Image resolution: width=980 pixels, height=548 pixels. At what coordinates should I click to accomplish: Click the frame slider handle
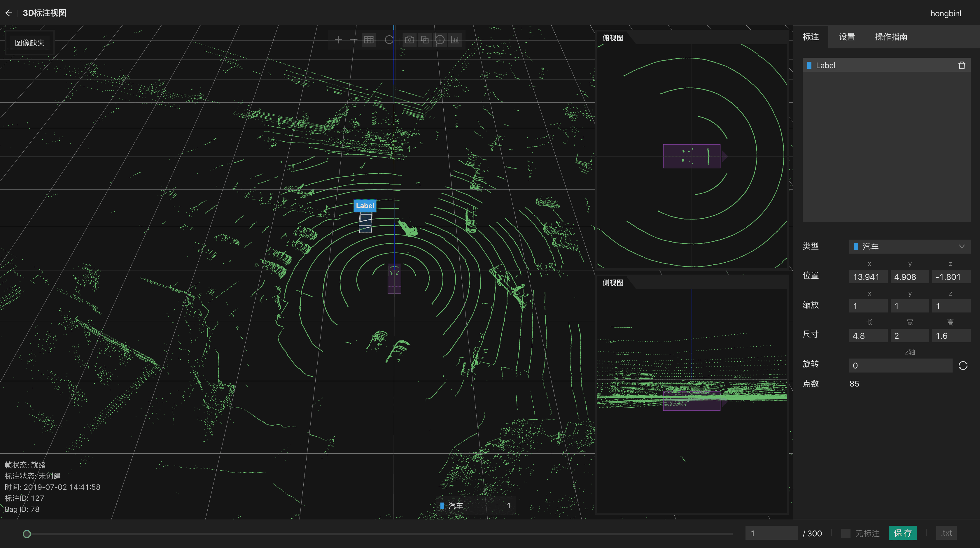pos(27,534)
